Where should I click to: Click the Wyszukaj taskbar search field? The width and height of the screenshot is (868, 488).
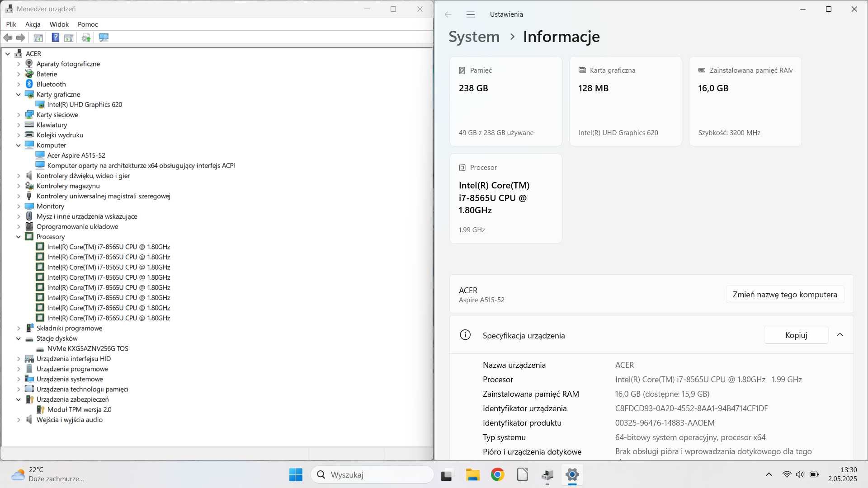point(373,474)
